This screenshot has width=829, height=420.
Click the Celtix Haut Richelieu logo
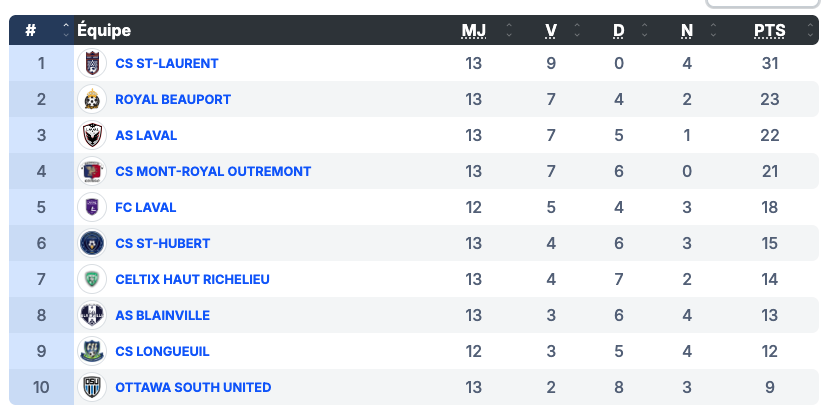[92, 279]
